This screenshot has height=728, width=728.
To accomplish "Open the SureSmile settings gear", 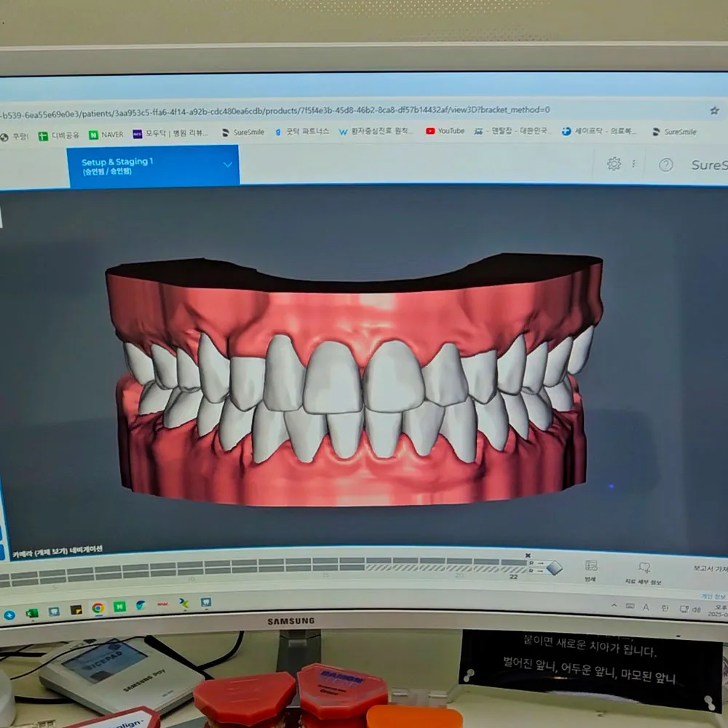I will pos(614,163).
